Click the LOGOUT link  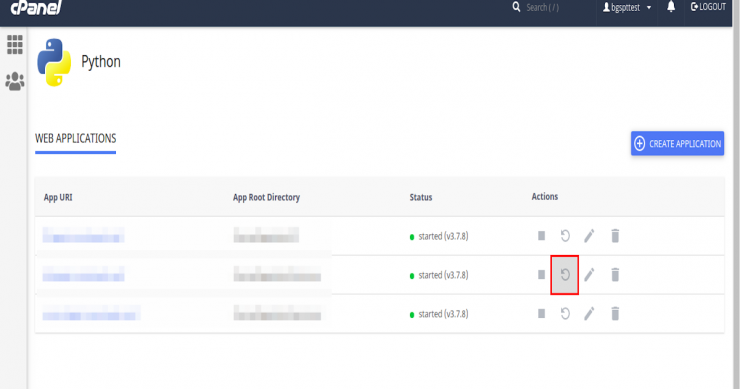click(708, 7)
